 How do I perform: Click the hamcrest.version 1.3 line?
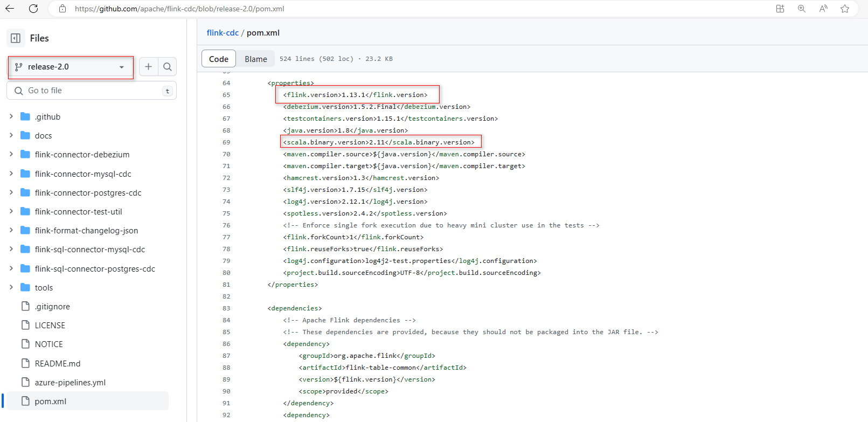pos(361,178)
